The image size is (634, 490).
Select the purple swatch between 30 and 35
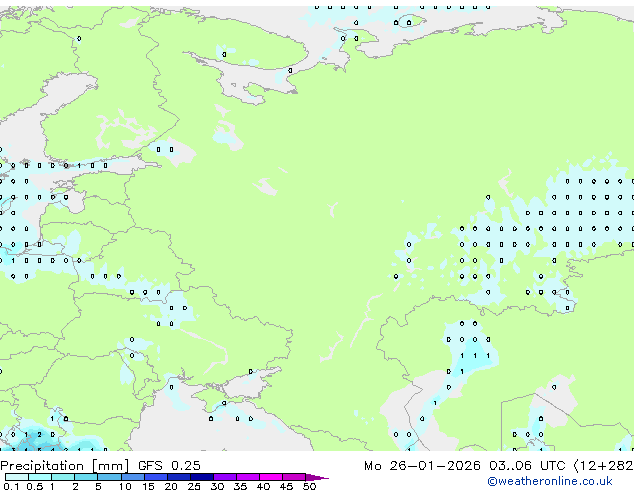[x=225, y=477]
